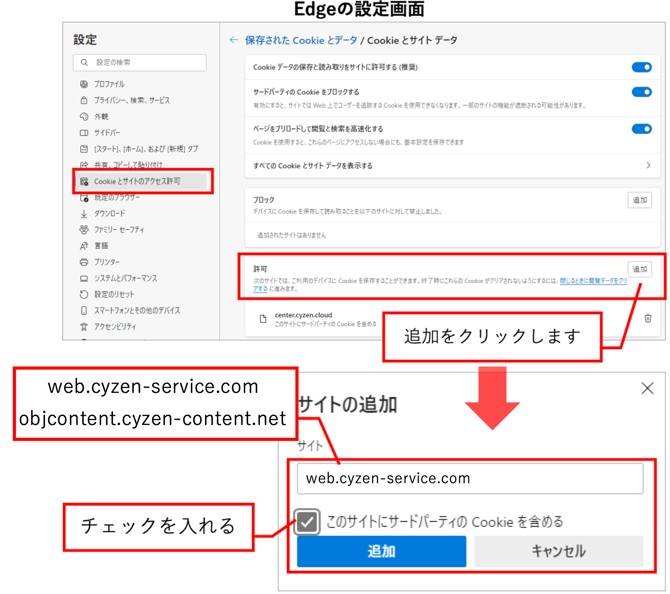Click the printer icon in sidebar
The height and width of the screenshot is (594, 670).
click(84, 262)
